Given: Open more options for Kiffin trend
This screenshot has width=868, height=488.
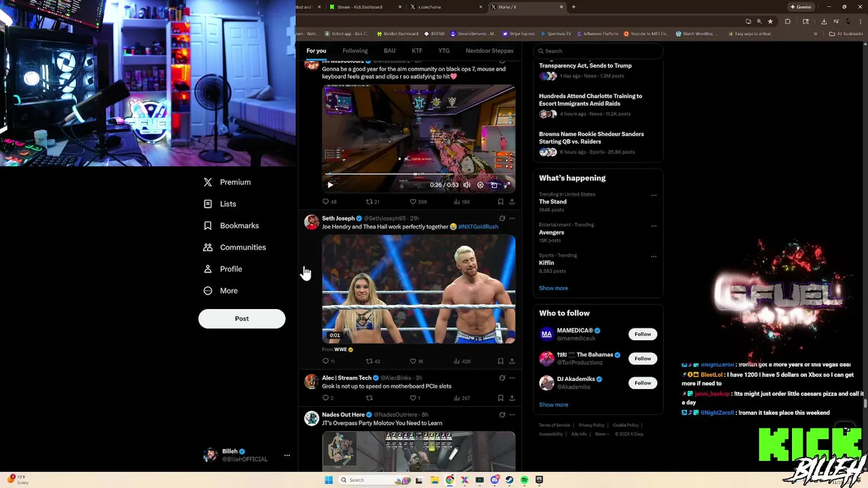Looking at the screenshot, I should coord(654,256).
